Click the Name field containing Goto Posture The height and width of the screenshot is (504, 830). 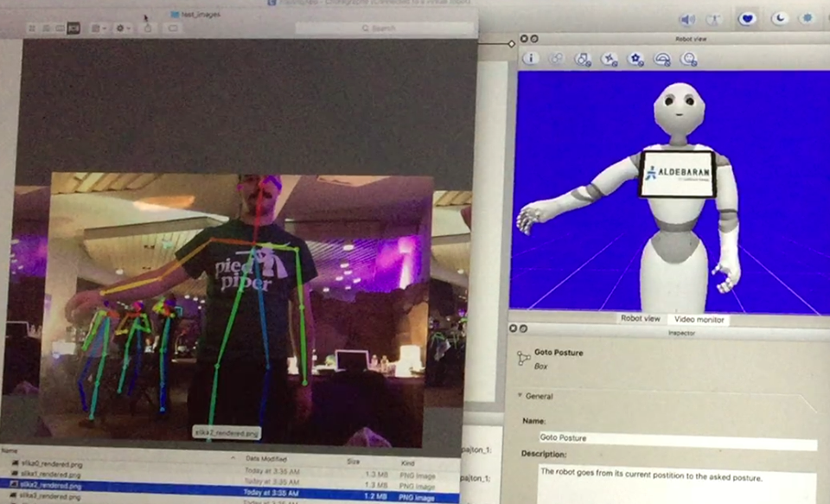(x=678, y=439)
